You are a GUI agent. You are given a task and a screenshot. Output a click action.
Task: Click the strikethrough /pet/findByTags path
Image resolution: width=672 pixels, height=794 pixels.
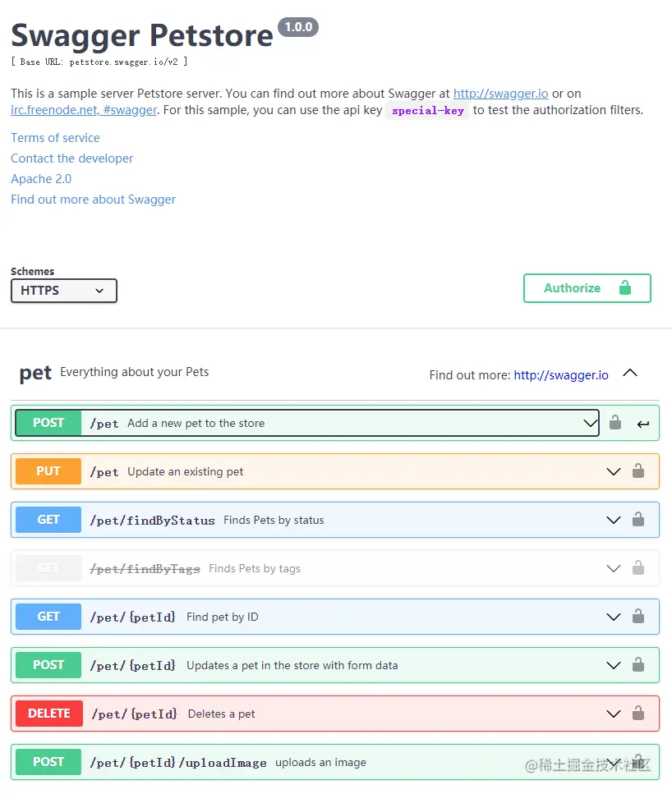click(x=145, y=569)
